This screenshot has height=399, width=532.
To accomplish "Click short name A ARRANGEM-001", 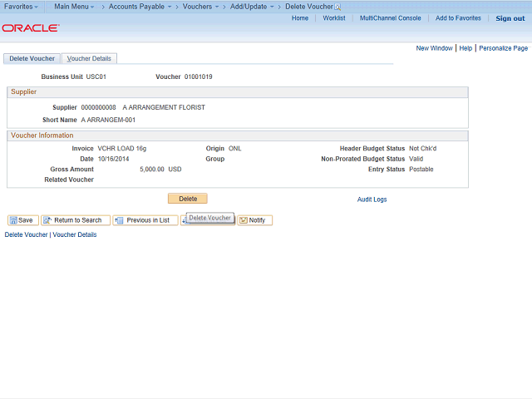I will click(x=108, y=120).
